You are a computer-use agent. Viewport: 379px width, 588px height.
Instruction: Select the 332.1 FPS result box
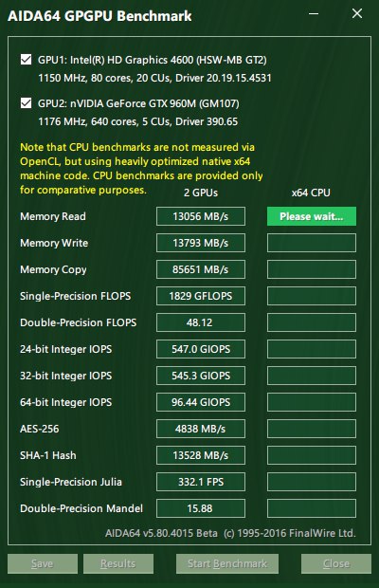201,482
